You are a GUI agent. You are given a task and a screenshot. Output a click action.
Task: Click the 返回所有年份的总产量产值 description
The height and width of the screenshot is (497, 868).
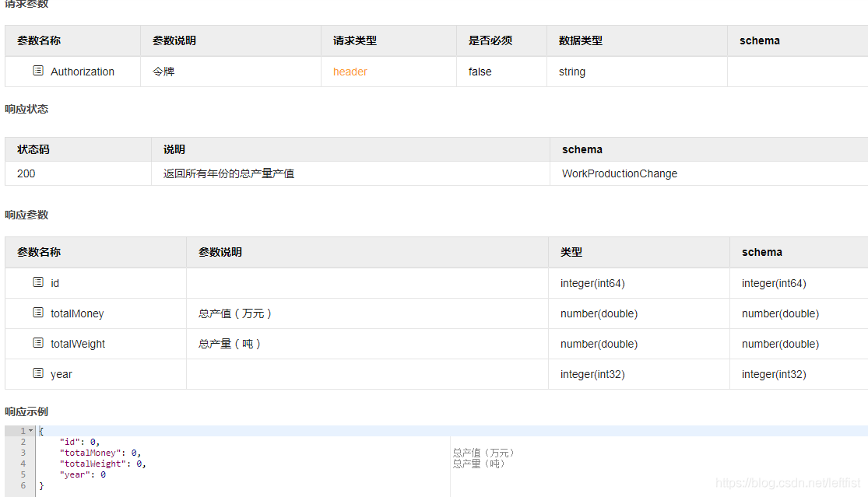click(x=228, y=173)
